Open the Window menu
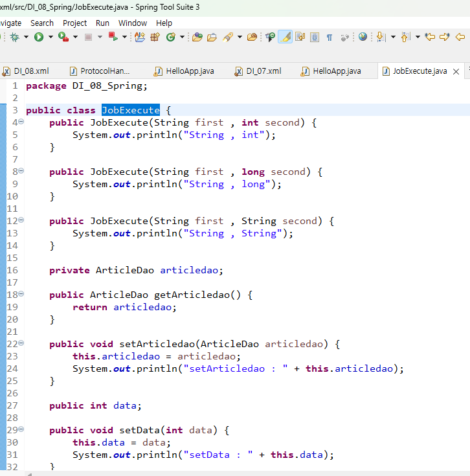The width and height of the screenshot is (470, 476). tap(133, 23)
